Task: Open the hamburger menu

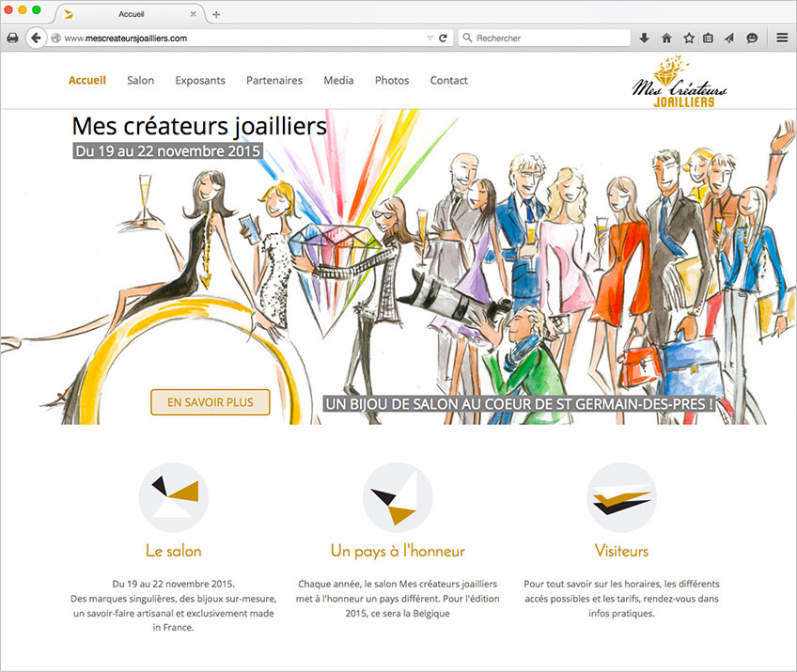Action: (781, 39)
